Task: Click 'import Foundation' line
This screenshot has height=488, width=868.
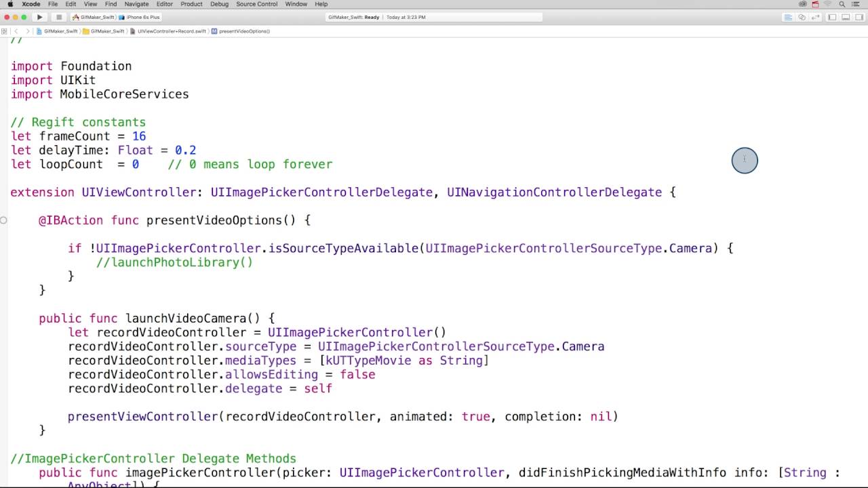Action: point(71,66)
